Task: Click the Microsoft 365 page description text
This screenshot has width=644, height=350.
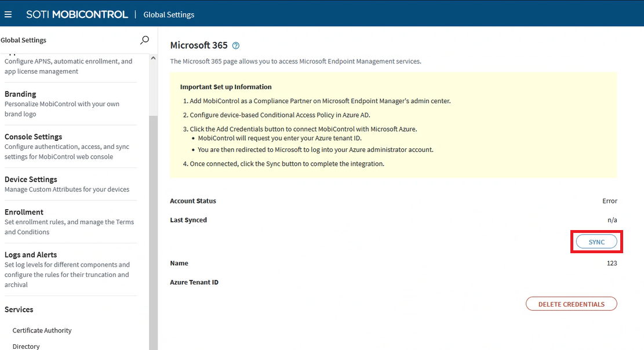Action: point(296,61)
